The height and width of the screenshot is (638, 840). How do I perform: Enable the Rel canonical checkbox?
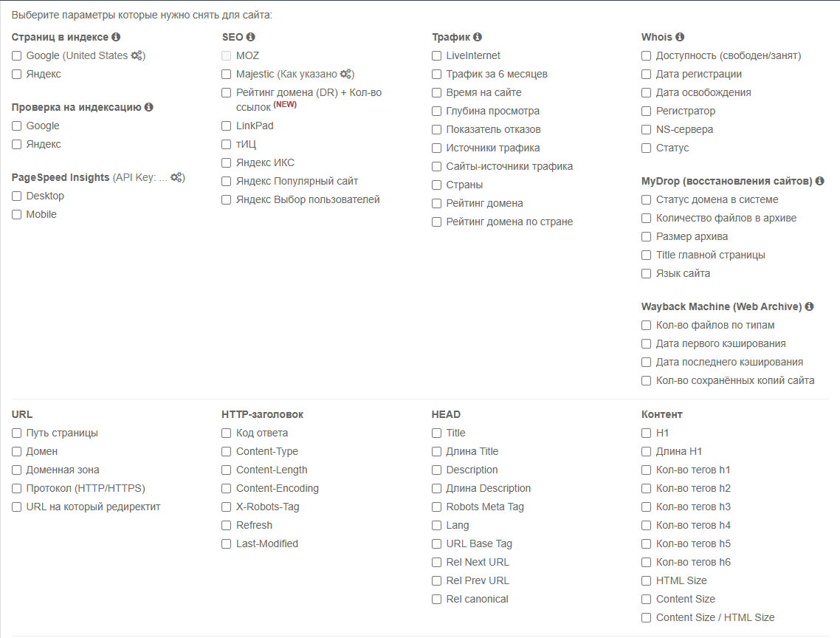coord(437,599)
